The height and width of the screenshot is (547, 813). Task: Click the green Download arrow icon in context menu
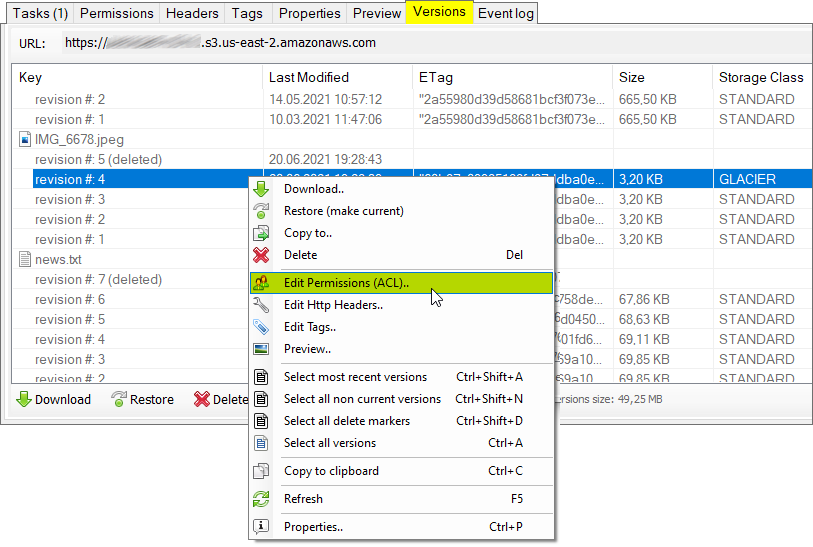tap(261, 189)
